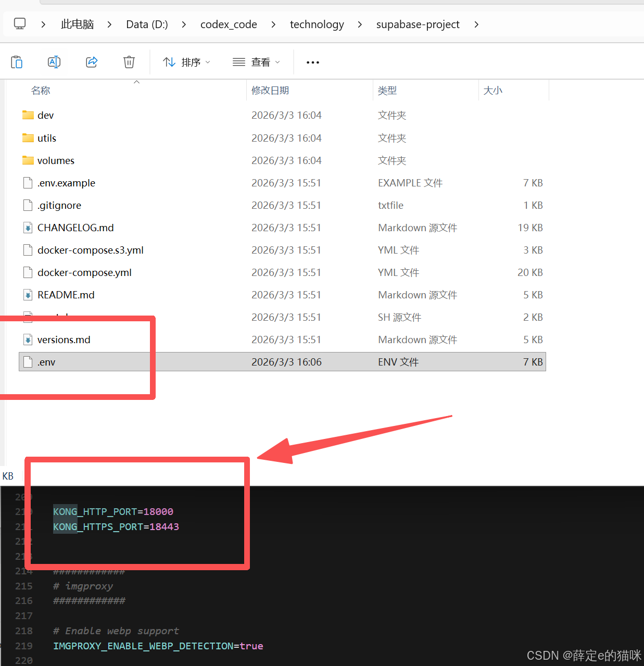The image size is (644, 666).
Task: Go to 此电脑 in address bar
Action: point(77,24)
